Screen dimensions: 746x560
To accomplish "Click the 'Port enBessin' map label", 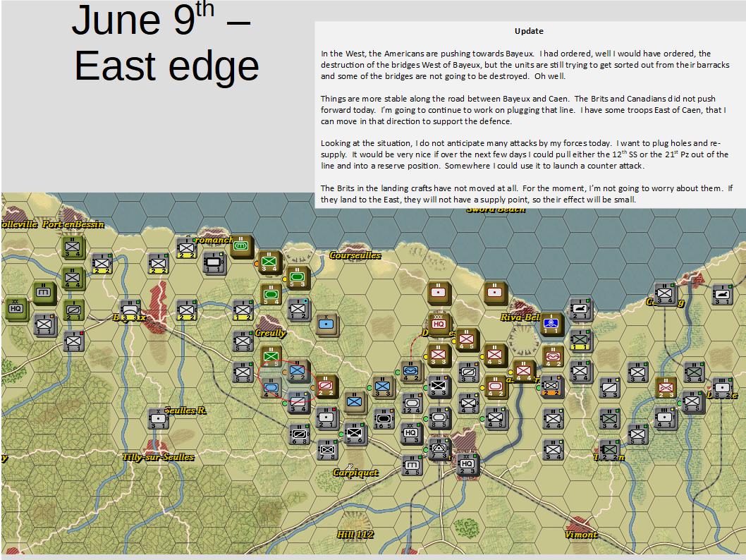I will point(73,224).
